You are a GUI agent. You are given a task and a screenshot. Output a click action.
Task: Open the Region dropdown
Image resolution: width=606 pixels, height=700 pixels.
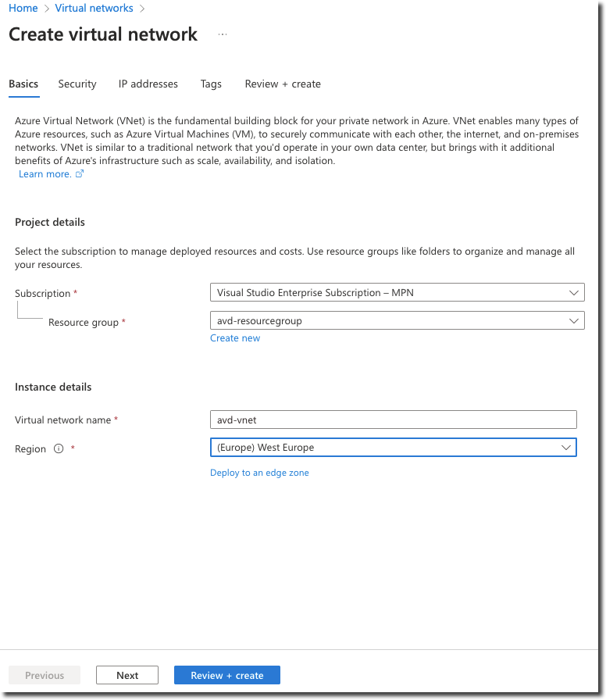(x=393, y=448)
